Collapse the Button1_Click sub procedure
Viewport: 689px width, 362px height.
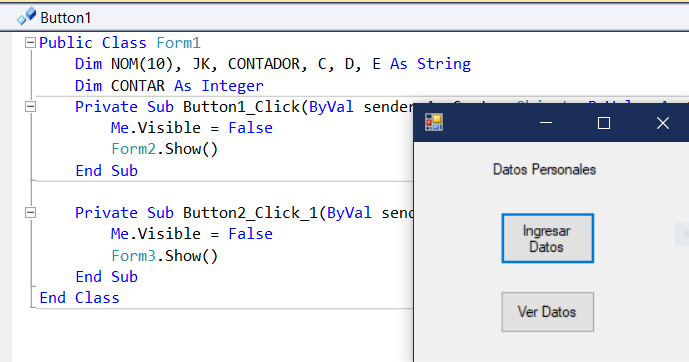[x=30, y=107]
